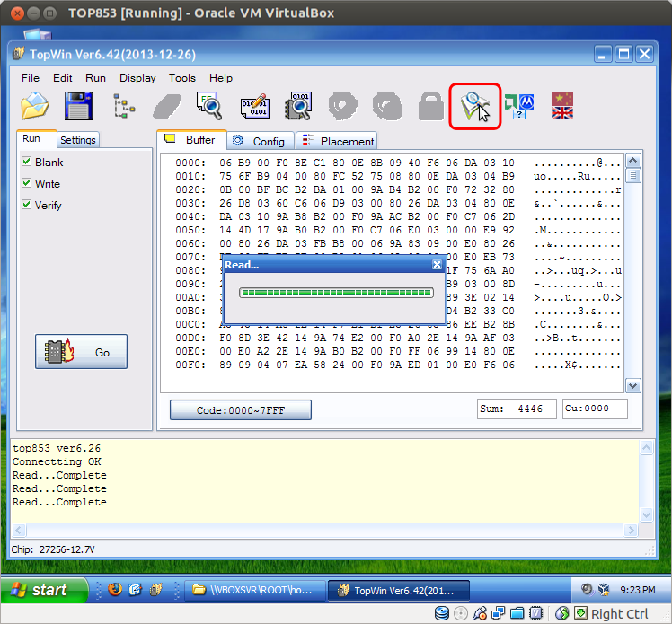Click the greyed padlock lock icon
This screenshot has width=672, height=624.
430,106
